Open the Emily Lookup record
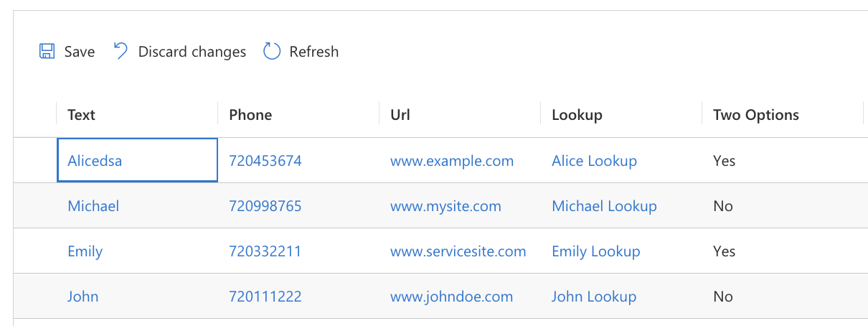This screenshot has height=326, width=868. click(595, 251)
